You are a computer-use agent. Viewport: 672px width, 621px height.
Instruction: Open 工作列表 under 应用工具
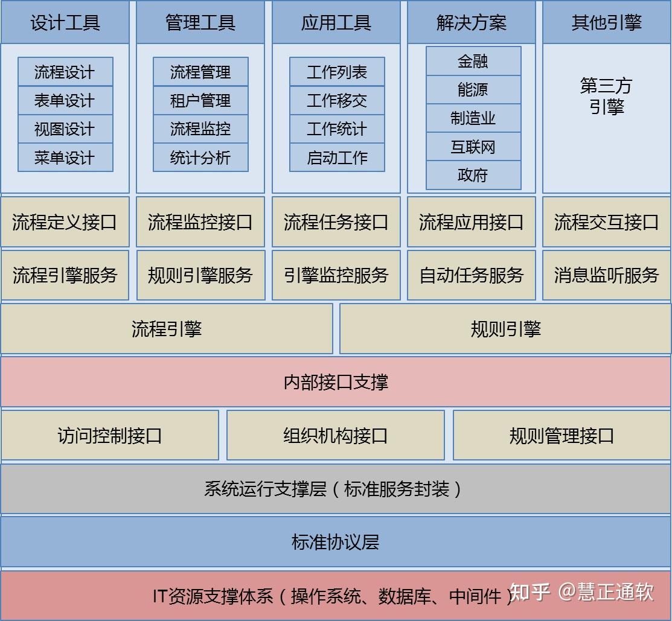tap(337, 72)
